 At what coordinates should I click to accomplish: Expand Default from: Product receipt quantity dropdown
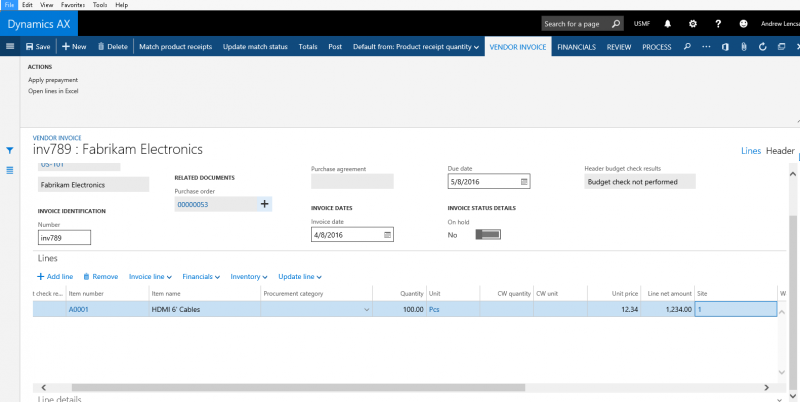[x=416, y=46]
